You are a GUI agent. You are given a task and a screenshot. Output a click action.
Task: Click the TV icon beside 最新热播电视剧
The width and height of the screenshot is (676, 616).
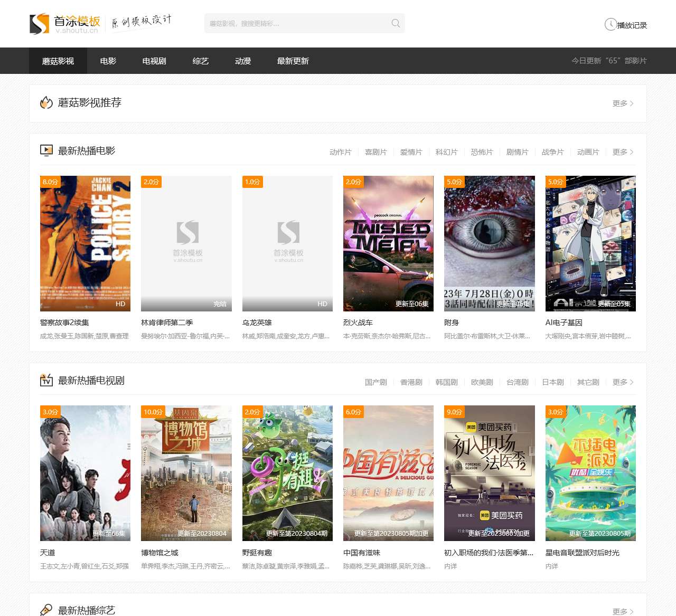pyautogui.click(x=46, y=381)
